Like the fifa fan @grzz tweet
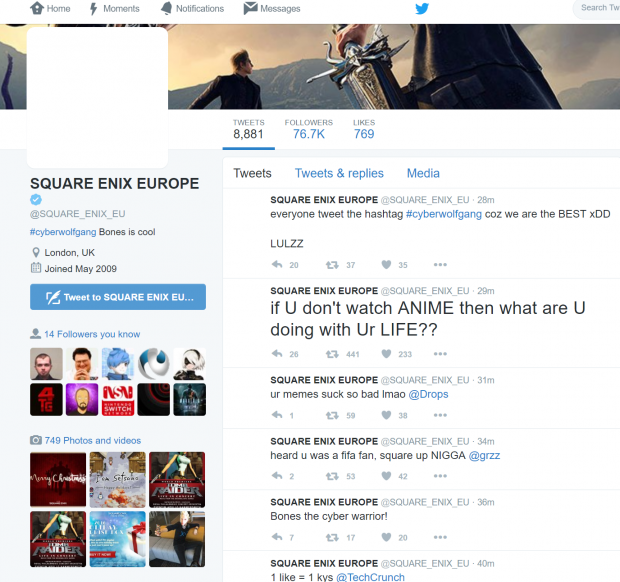This screenshot has width=620, height=582. [x=386, y=476]
